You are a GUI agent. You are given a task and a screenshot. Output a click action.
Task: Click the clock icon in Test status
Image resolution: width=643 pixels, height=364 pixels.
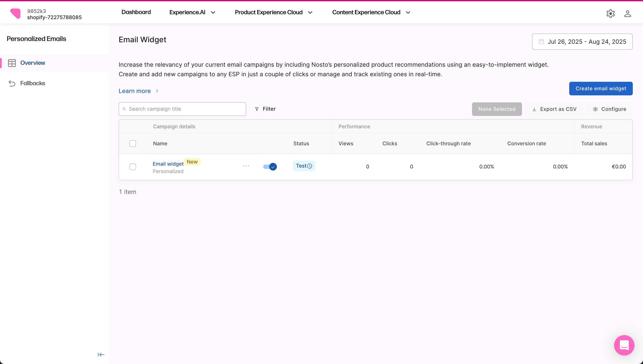tap(310, 166)
